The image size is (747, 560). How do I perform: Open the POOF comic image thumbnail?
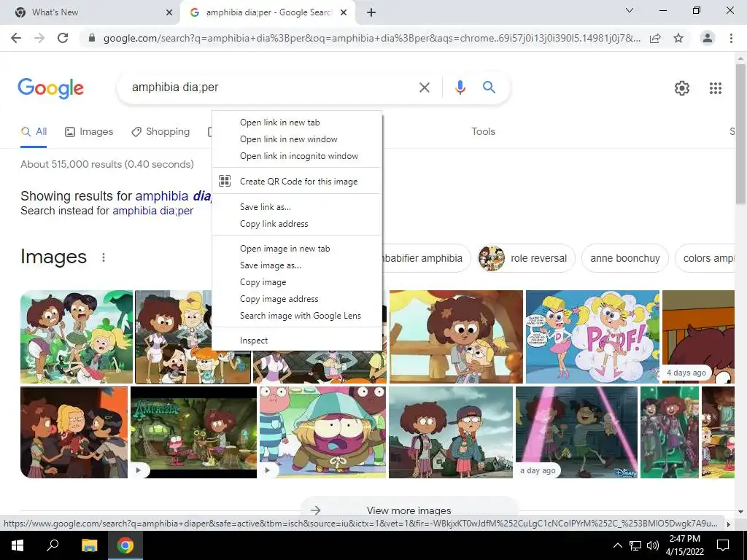[x=592, y=337]
